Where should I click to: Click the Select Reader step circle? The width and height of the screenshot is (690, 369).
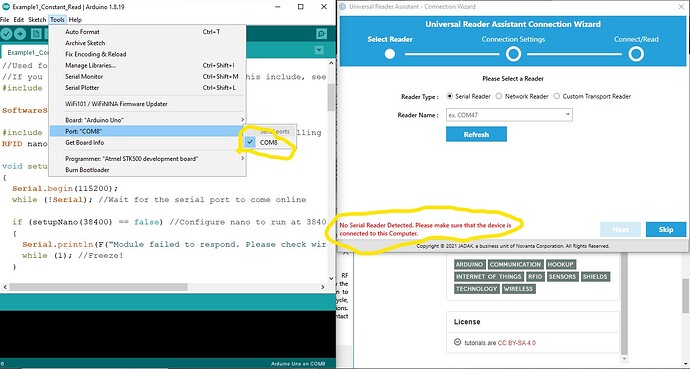pyautogui.click(x=389, y=54)
